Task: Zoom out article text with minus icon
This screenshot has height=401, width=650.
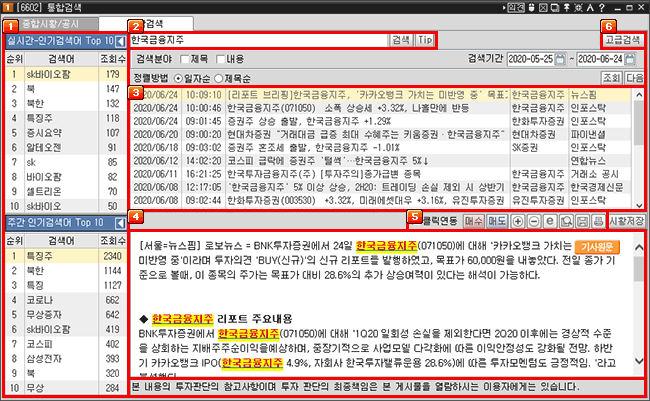Action: click(x=534, y=221)
